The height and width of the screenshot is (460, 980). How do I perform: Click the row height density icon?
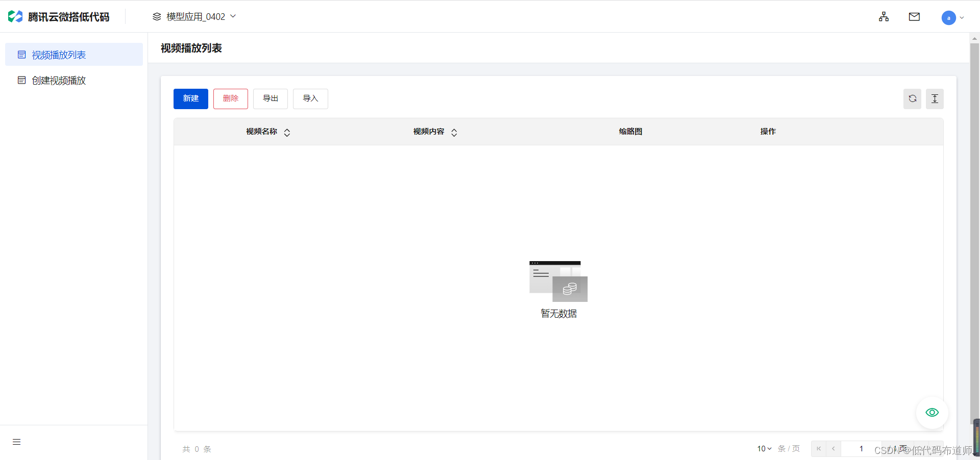coord(935,99)
